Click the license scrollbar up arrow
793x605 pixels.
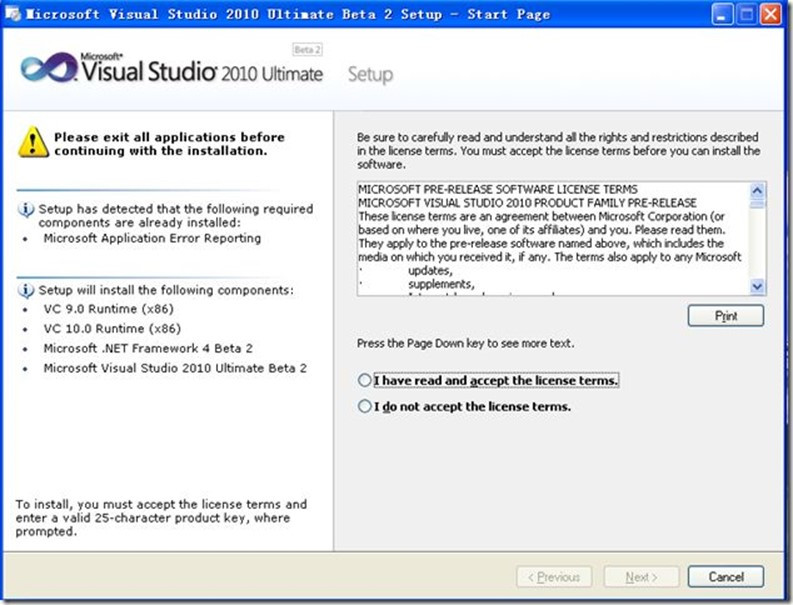click(x=757, y=191)
